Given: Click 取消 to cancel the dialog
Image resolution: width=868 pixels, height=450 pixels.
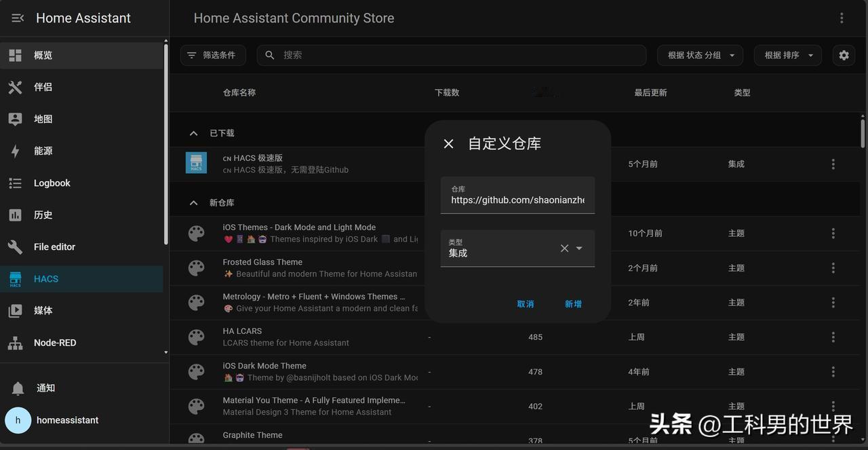Looking at the screenshot, I should pos(526,304).
